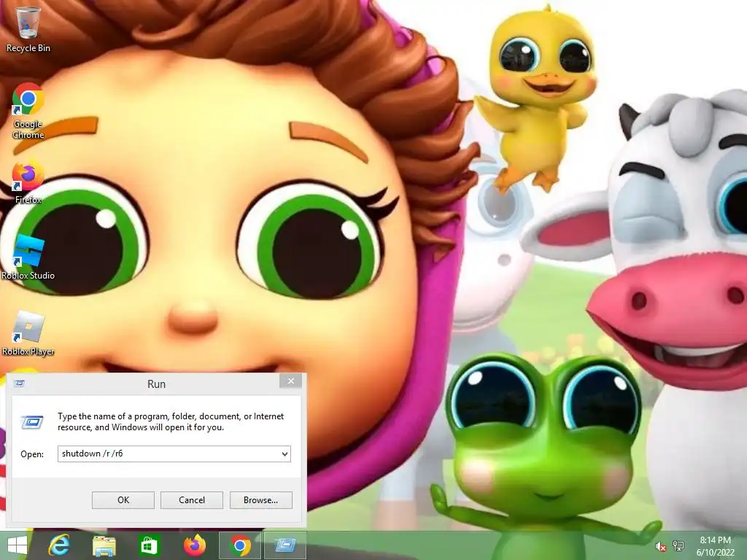Image resolution: width=747 pixels, height=560 pixels.
Task: Select the Roblox Player desktop shortcut
Action: (x=28, y=333)
